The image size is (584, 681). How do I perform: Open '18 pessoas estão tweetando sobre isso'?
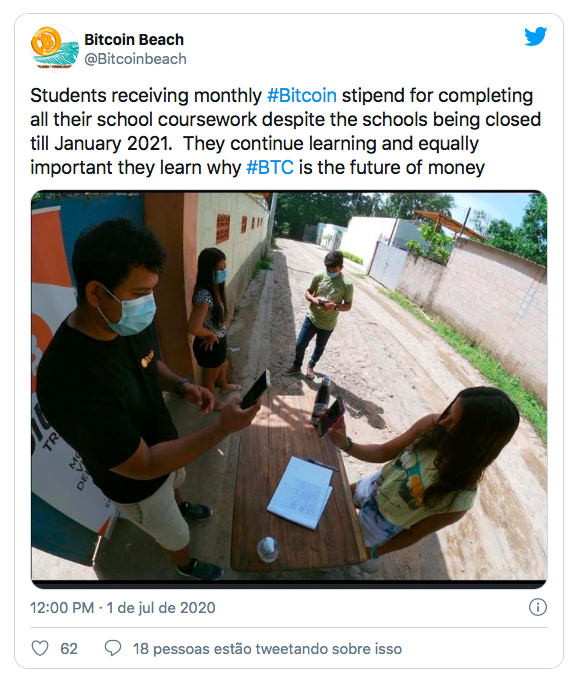[x=267, y=648]
